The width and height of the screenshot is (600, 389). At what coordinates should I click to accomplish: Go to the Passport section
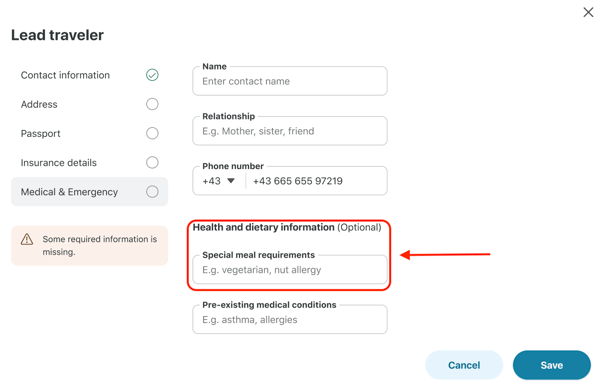(x=90, y=133)
